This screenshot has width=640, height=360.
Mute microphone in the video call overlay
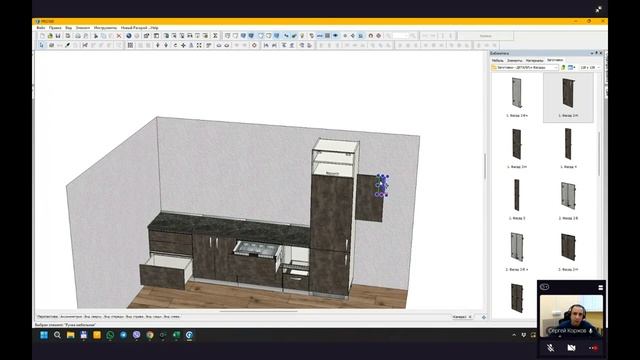[x=550, y=348]
